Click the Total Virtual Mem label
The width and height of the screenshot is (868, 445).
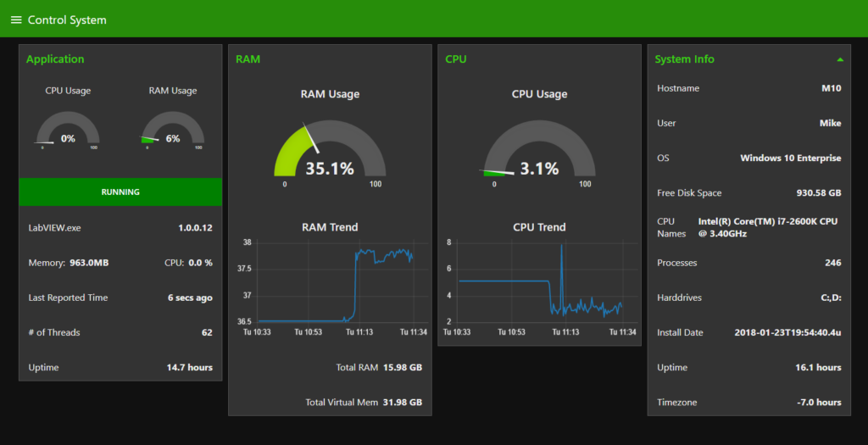(x=342, y=403)
